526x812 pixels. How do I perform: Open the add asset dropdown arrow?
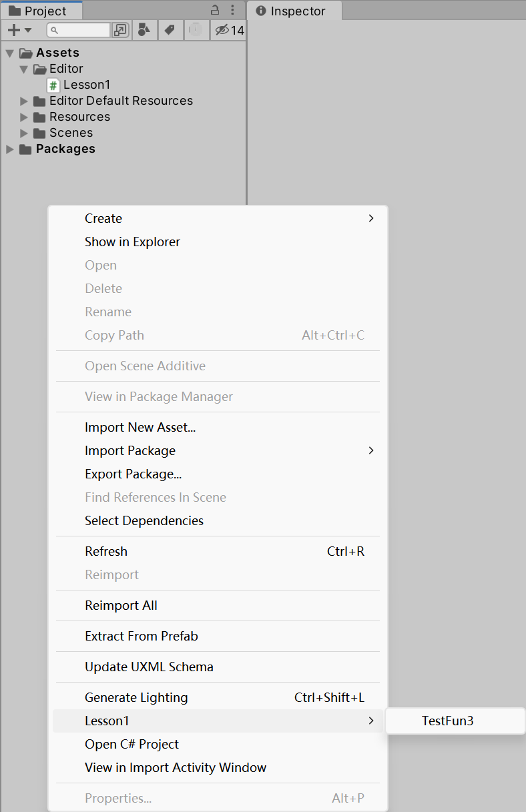(28, 30)
